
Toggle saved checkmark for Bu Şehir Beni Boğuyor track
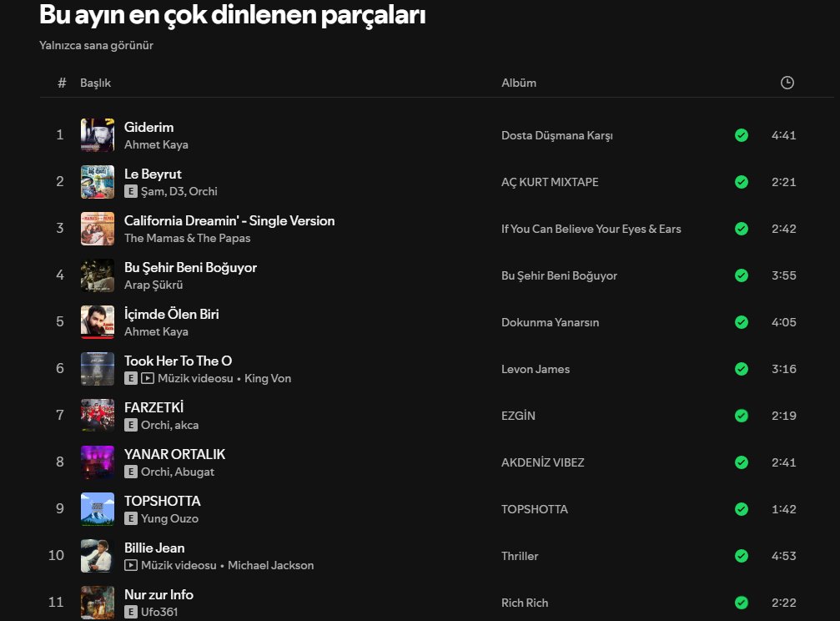tap(742, 275)
